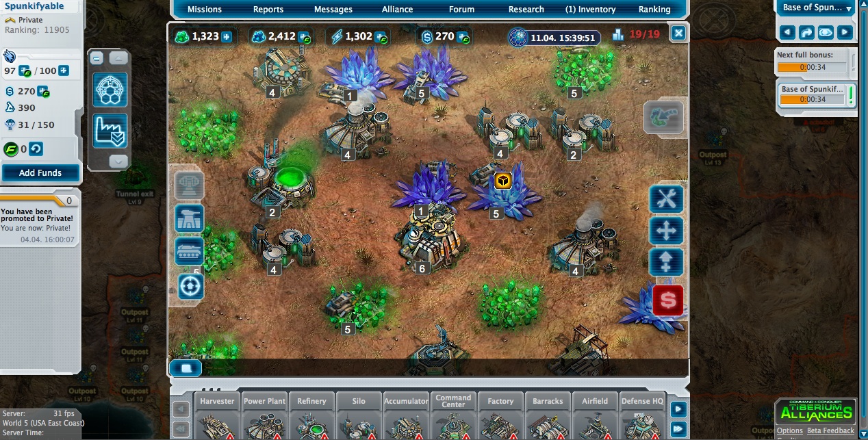Viewport: 868px width, 440px height.
Task: Activate the move building arrows tool
Action: point(666,231)
